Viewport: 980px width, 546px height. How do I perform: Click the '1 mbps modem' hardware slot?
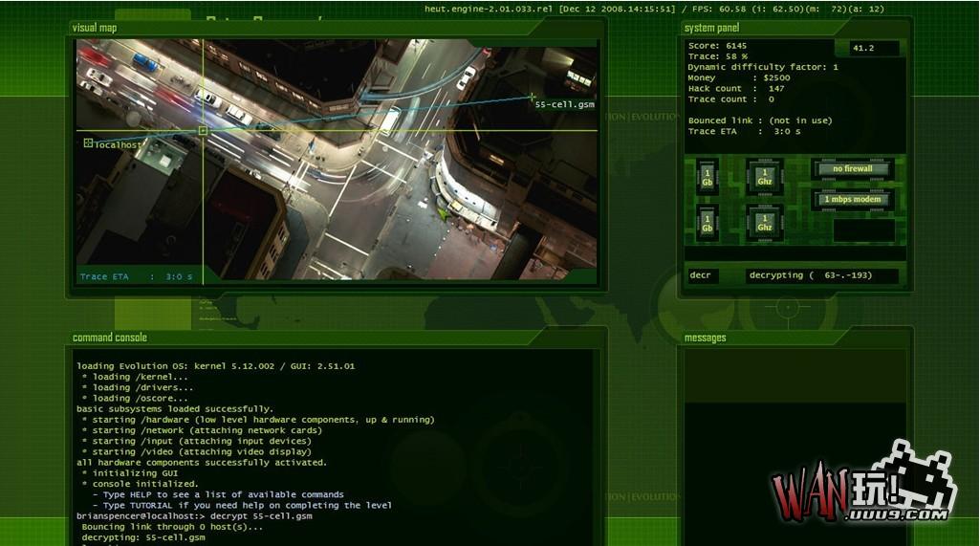click(853, 200)
